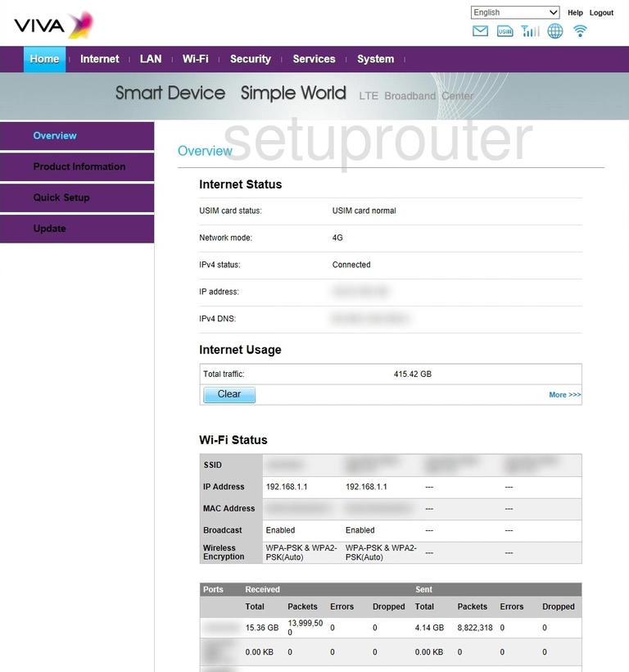Select the System menu
This screenshot has height=672, width=629.
375,59
